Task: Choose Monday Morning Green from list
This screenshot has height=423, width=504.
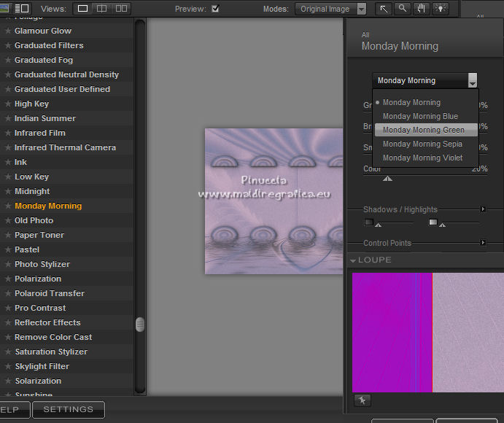Action: 423,130
